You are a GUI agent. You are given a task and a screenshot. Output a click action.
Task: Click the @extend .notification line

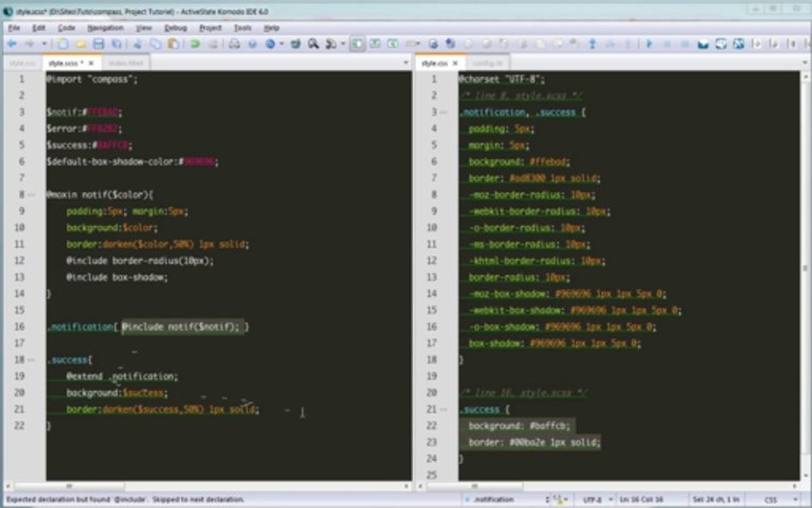[122, 376]
